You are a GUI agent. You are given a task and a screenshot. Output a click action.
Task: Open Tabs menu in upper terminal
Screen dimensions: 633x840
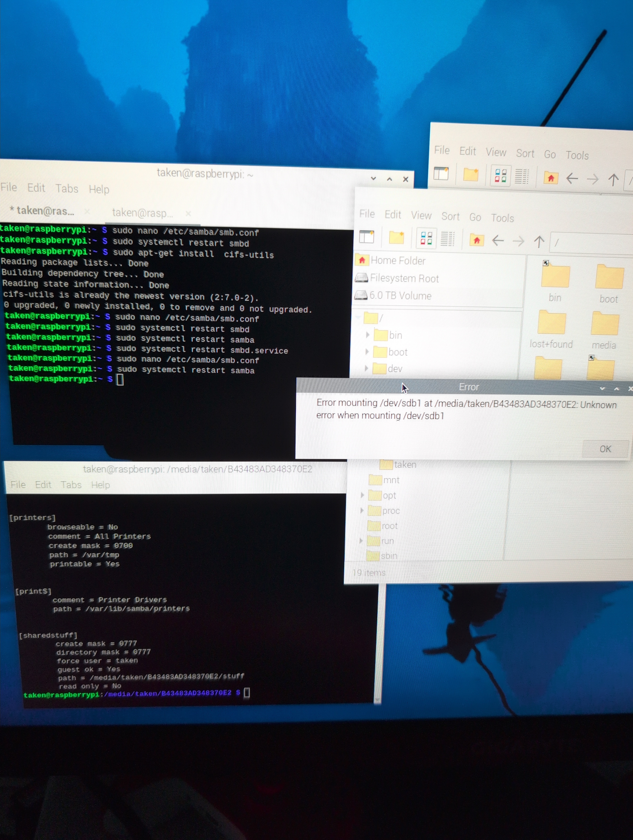click(x=67, y=188)
